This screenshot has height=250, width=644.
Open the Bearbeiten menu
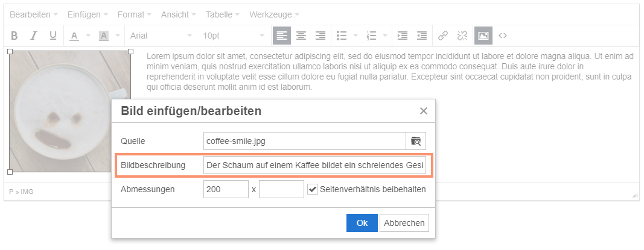[x=33, y=14]
